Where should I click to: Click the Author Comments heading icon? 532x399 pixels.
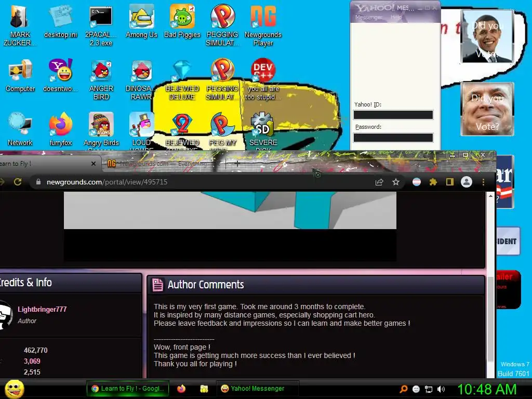point(157,285)
